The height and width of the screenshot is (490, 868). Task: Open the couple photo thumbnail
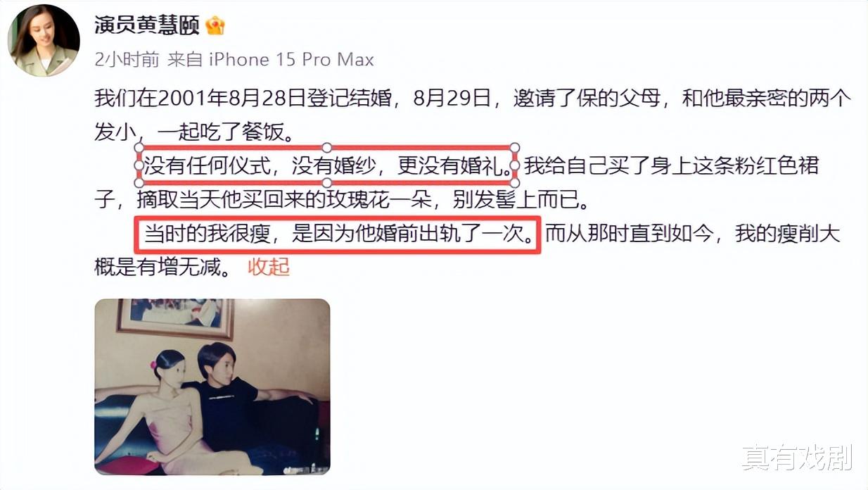(212, 387)
